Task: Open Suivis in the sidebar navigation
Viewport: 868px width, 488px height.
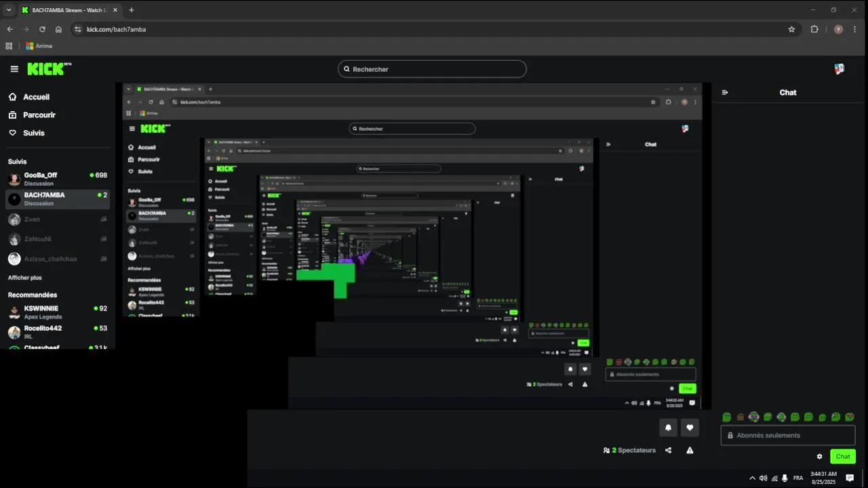Action: [34, 133]
